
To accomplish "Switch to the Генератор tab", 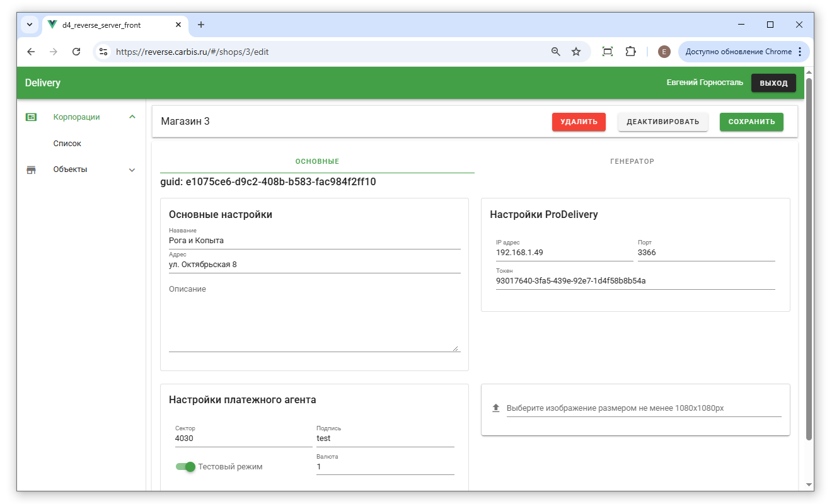I will [x=632, y=161].
